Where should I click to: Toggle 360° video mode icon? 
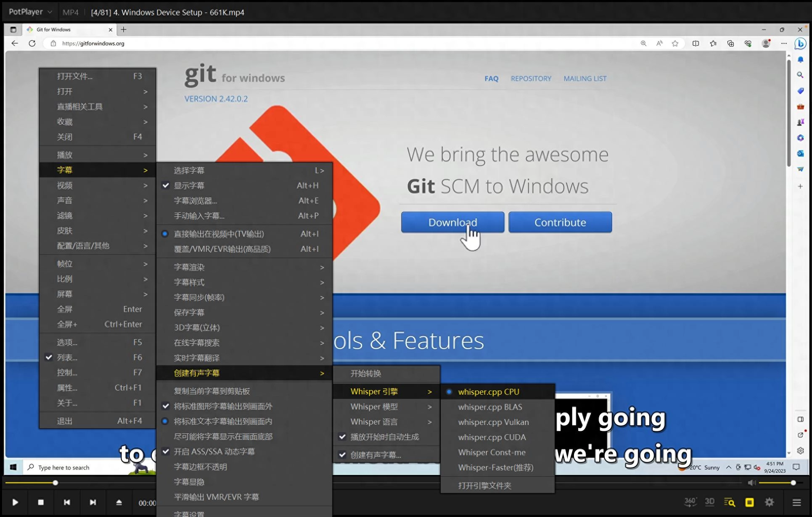click(x=690, y=502)
